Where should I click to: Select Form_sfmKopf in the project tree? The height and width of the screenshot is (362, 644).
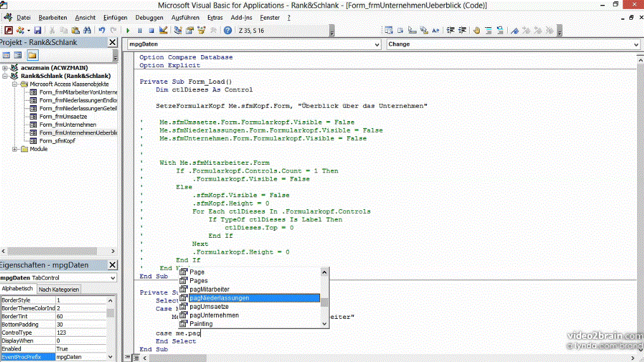click(x=57, y=141)
